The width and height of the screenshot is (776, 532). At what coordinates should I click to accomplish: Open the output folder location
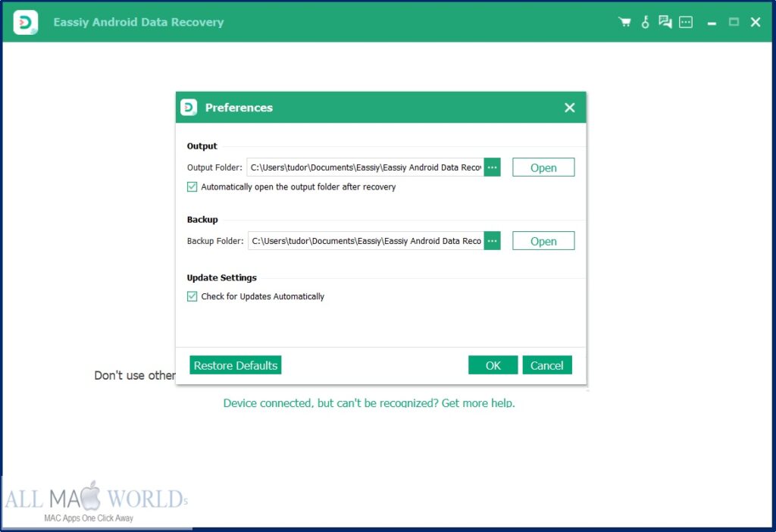(543, 167)
